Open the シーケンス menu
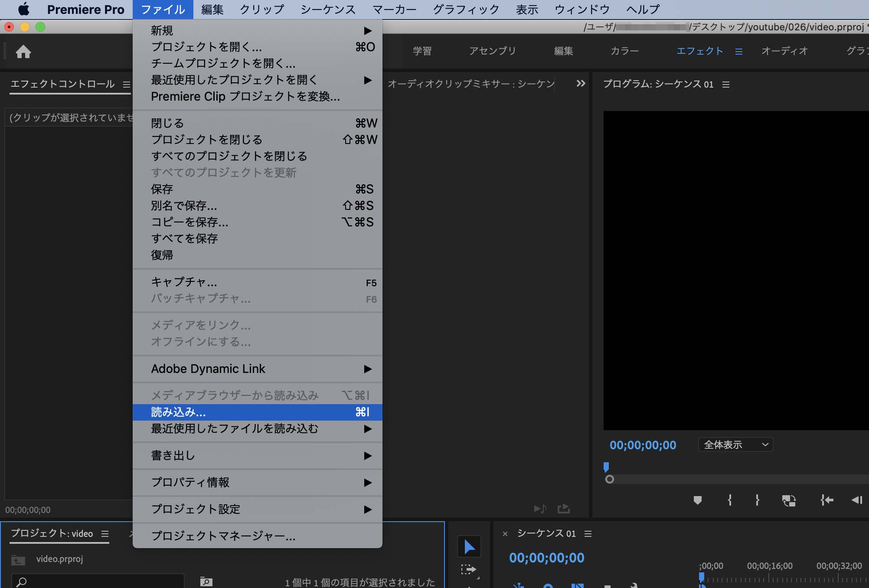Screen dimensions: 869x588 coord(328,9)
